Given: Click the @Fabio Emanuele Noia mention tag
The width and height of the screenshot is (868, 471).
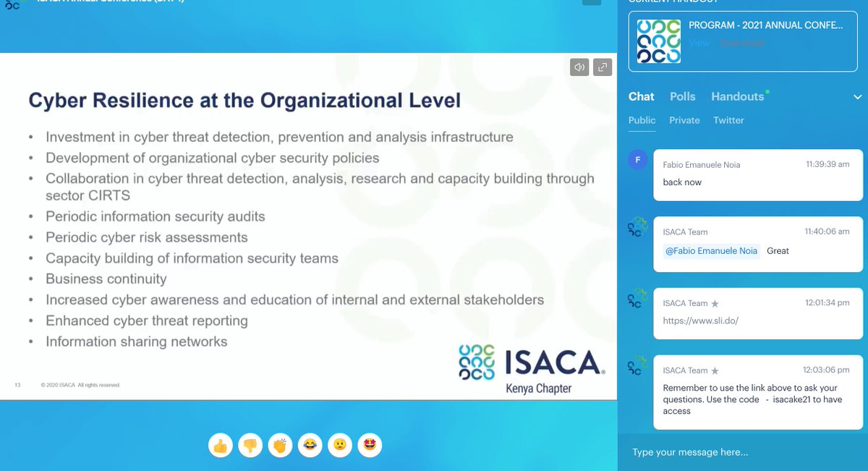Looking at the screenshot, I should point(711,251).
